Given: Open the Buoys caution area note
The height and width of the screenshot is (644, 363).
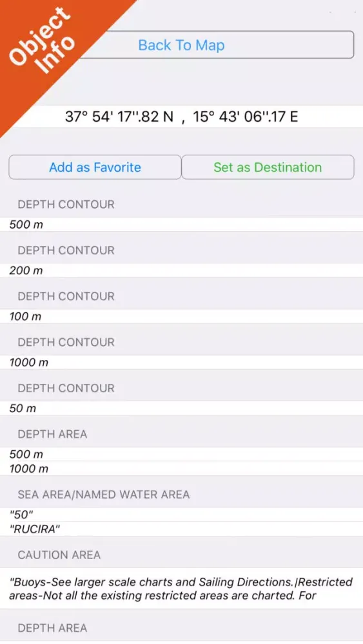Looking at the screenshot, I should tap(181, 589).
